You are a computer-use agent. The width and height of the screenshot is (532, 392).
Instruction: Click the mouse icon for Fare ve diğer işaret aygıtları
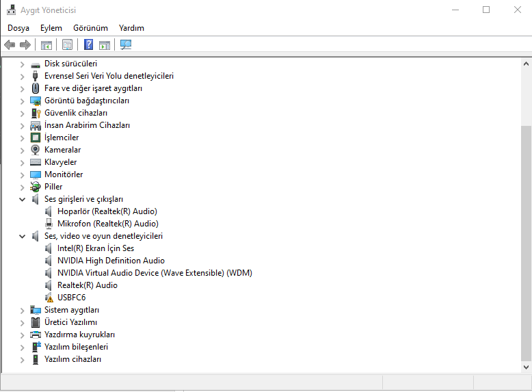pos(36,88)
